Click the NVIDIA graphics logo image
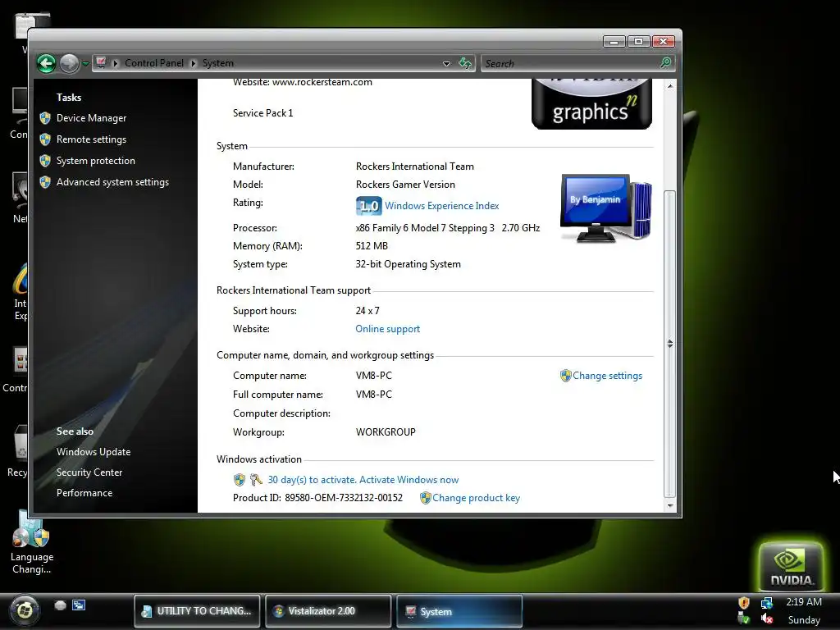The image size is (840, 630). tap(591, 104)
